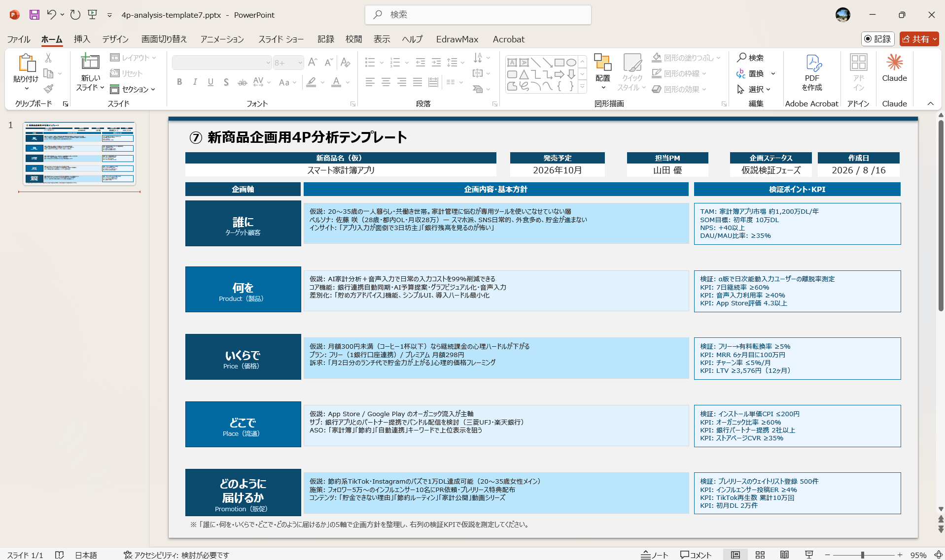The image size is (945, 560).
Task: Click the Find (検索) tool in the ribbon
Action: pyautogui.click(x=750, y=58)
